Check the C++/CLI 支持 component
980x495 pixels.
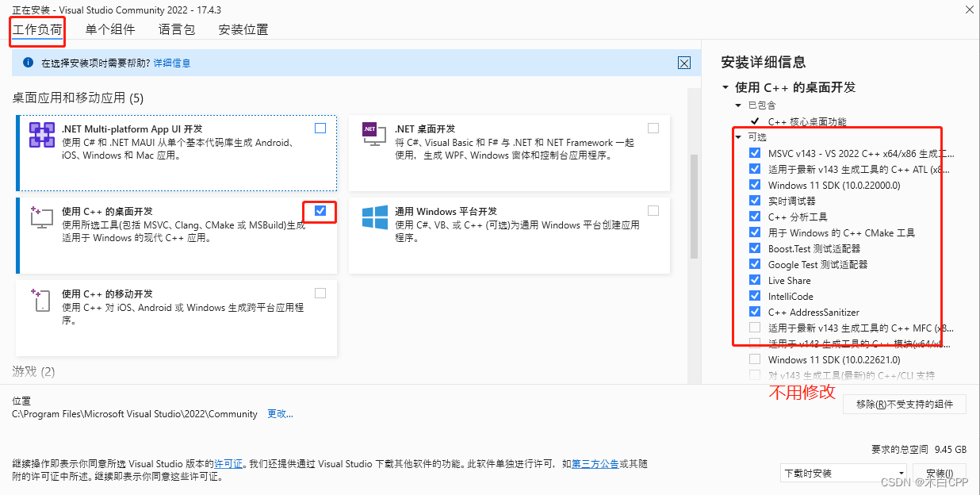[x=755, y=375]
